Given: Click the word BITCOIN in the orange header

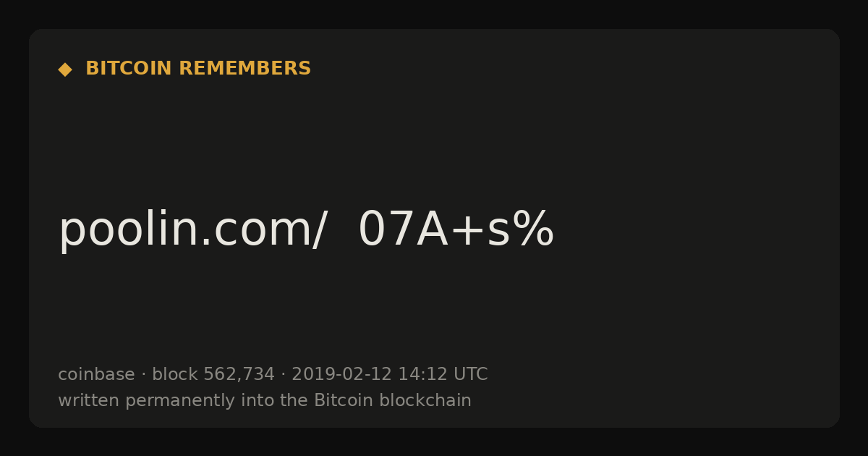Looking at the screenshot, I should [129, 69].
